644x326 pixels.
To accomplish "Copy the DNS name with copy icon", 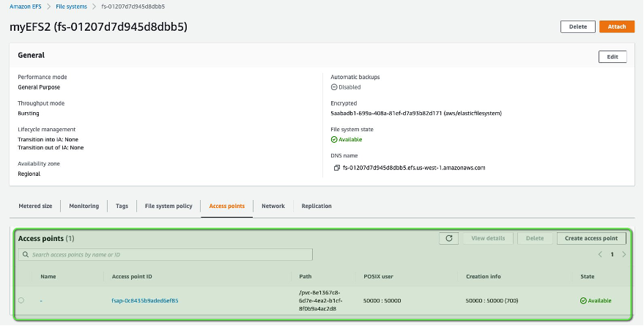I will 337,168.
